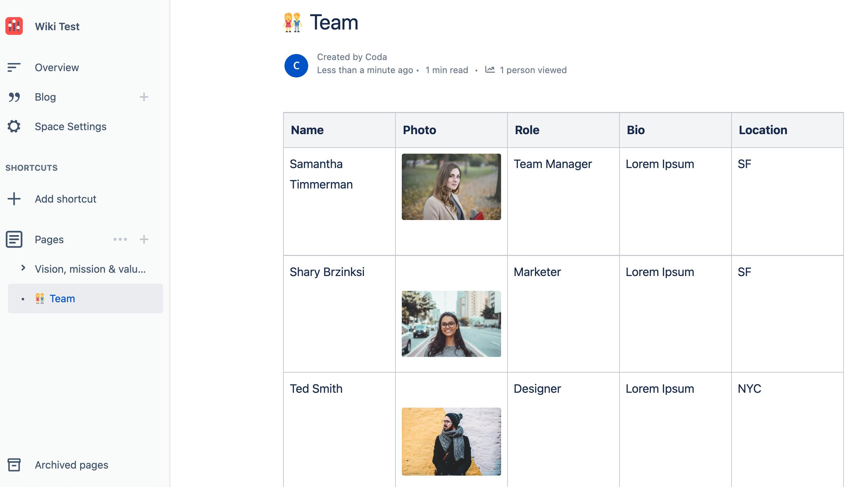The height and width of the screenshot is (487, 868).
Task: Click SF location in Shary's row
Action: pos(788,314)
